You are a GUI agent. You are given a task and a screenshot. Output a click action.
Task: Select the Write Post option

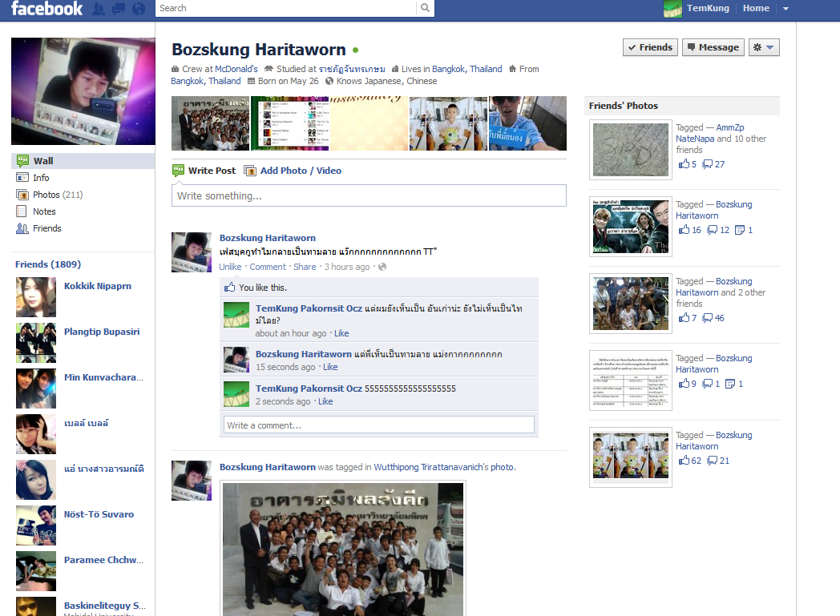click(204, 171)
